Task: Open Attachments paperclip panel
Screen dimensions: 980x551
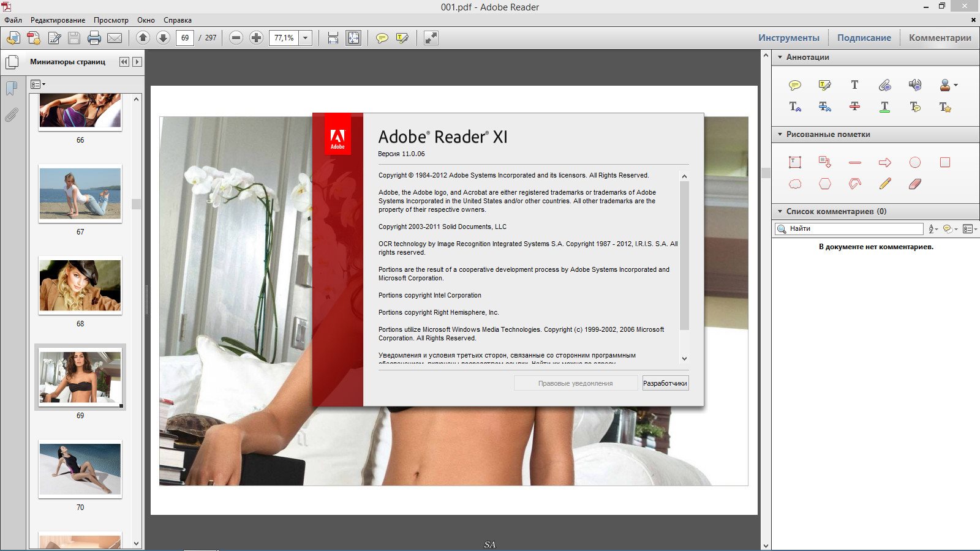Action: 11,115
